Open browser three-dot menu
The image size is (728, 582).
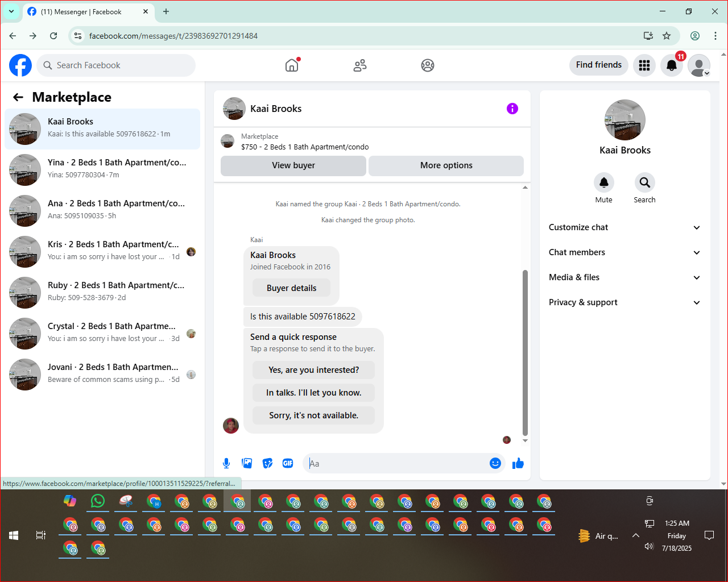tap(715, 36)
